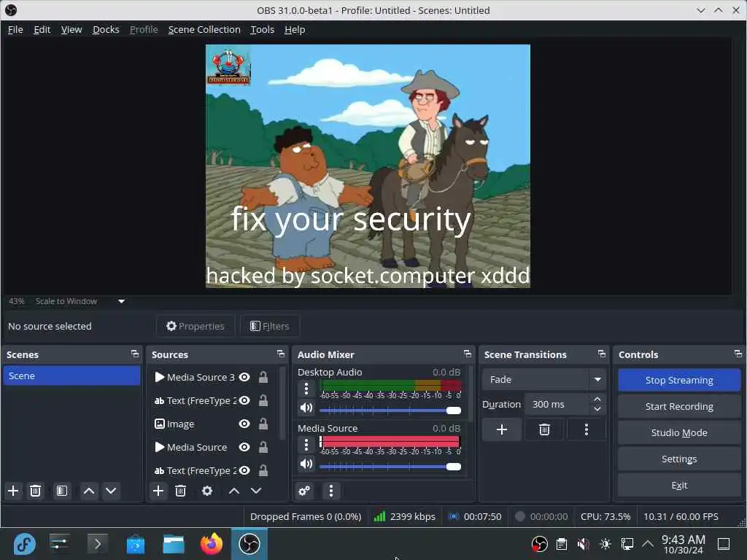Open the terminal launcher in the taskbar
Image resolution: width=747 pixels, height=560 pixels.
[97, 544]
